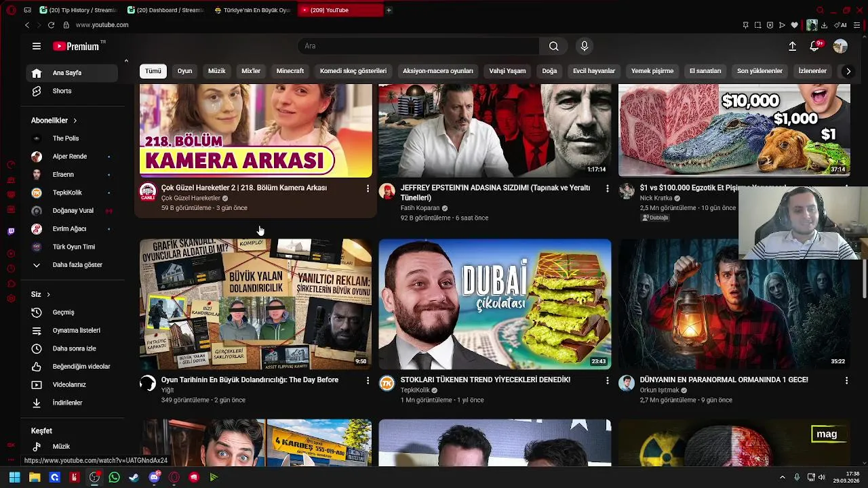Click the www.youtube.com address bar
The image size is (868, 488).
coord(102,25)
